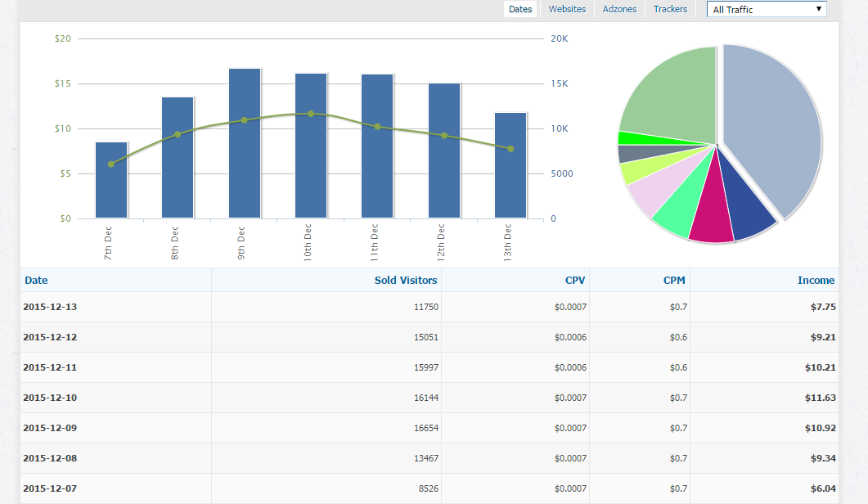Screen dimensions: 868x504
Task: Go to the Trackers tab
Action: click(670, 9)
